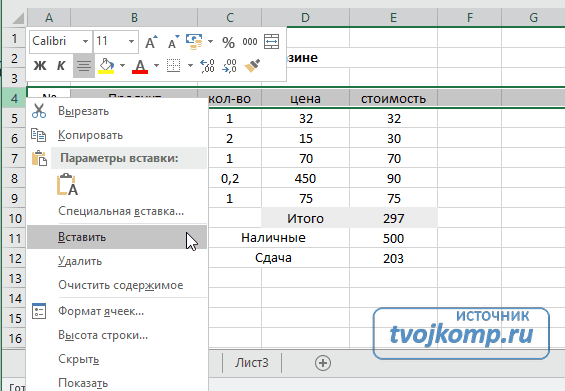Increase font size in mini toolbar
Viewport: 565px width, 391px height.
pos(151,42)
